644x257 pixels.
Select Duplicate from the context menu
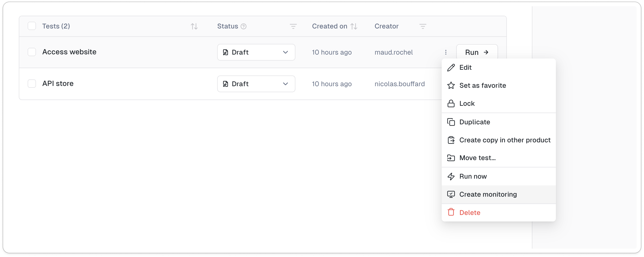pos(475,122)
